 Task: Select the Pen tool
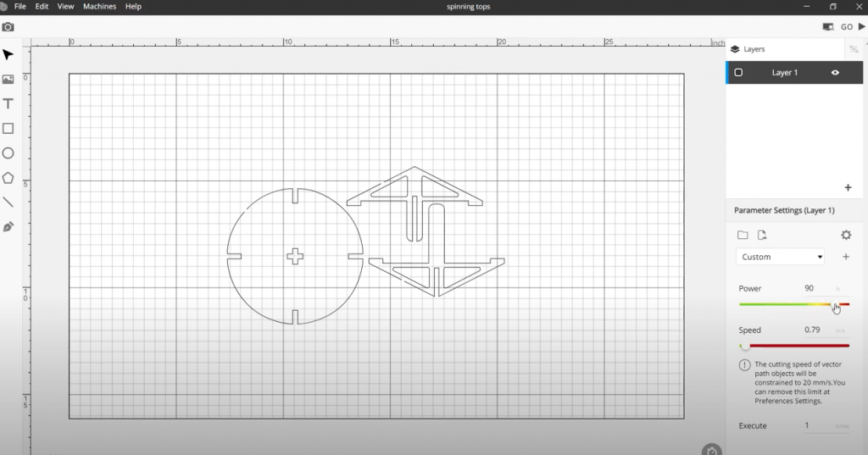click(8, 227)
